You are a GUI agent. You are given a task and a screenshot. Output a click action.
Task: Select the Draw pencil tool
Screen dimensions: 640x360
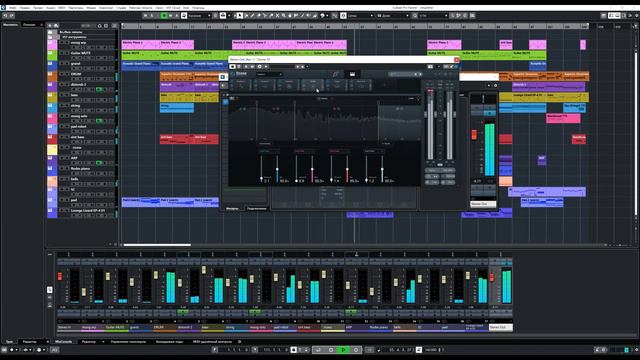coord(252,16)
